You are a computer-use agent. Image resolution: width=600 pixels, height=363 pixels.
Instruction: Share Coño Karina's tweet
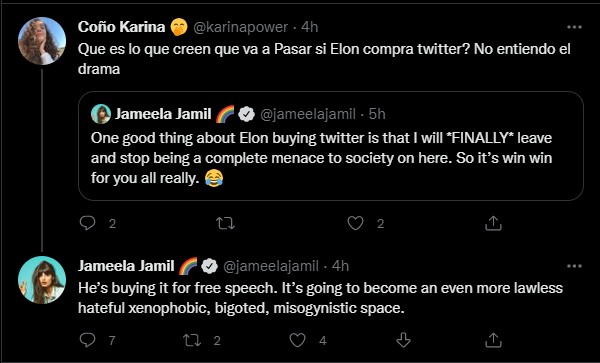[493, 223]
